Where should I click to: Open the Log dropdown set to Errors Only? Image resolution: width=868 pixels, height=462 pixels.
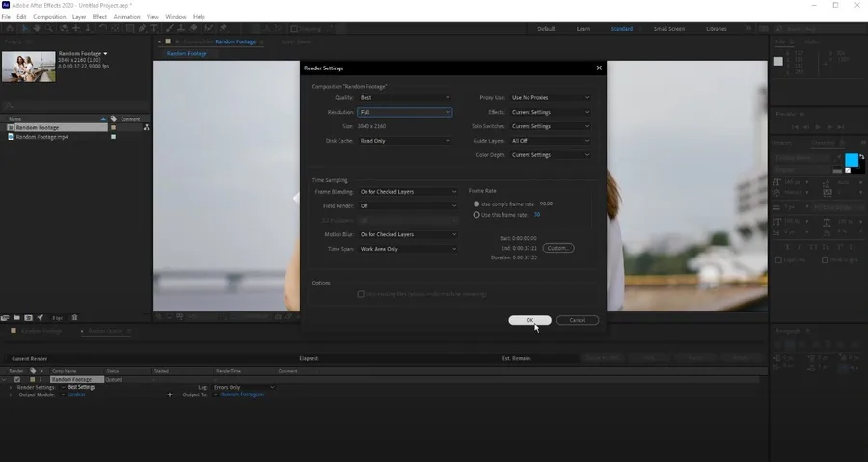(x=244, y=388)
